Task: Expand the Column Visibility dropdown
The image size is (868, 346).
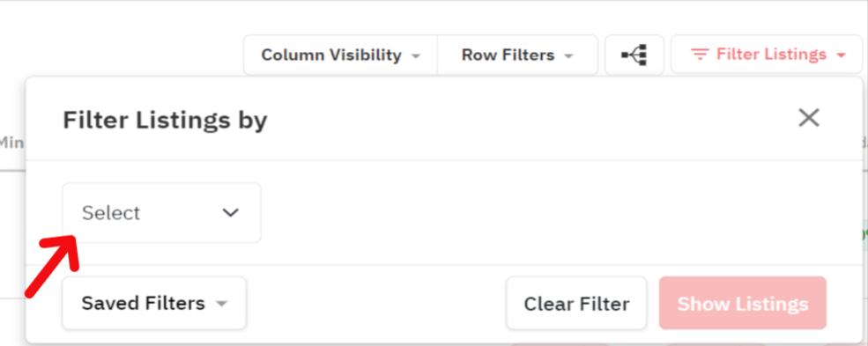Action: tap(340, 55)
